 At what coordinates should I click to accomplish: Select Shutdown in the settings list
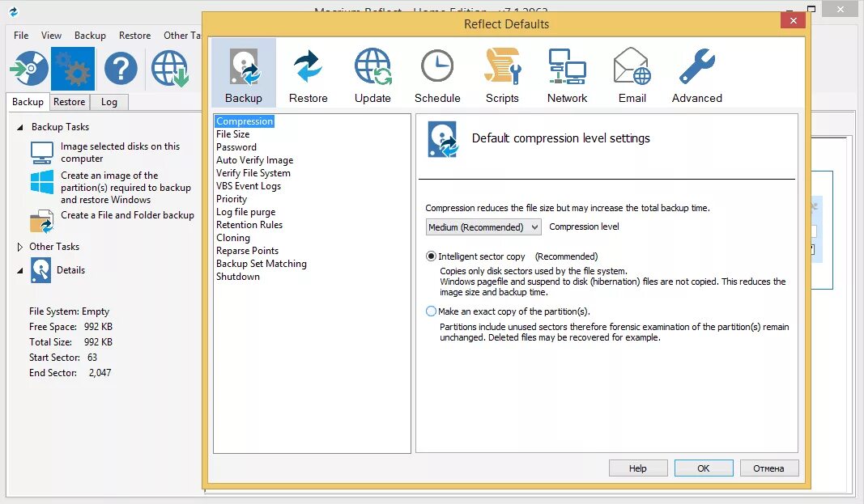(x=237, y=277)
